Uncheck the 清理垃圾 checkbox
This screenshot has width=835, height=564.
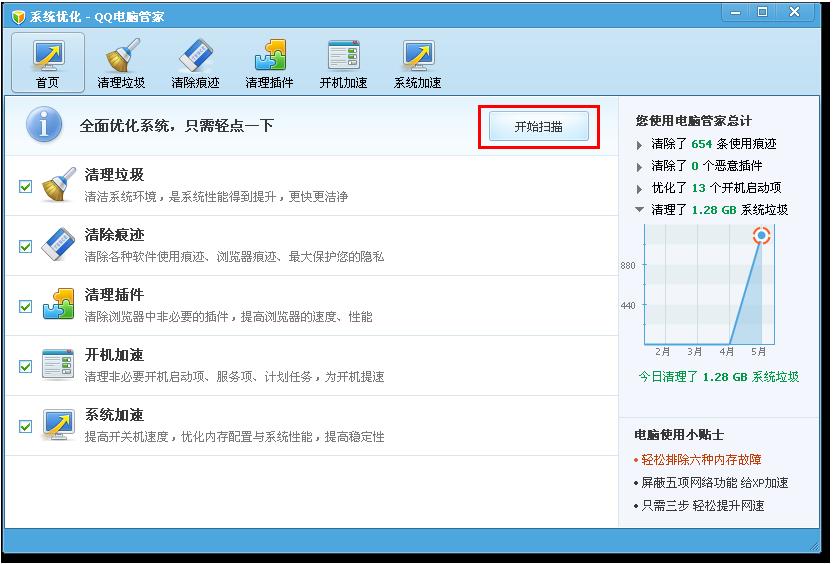[x=25, y=186]
